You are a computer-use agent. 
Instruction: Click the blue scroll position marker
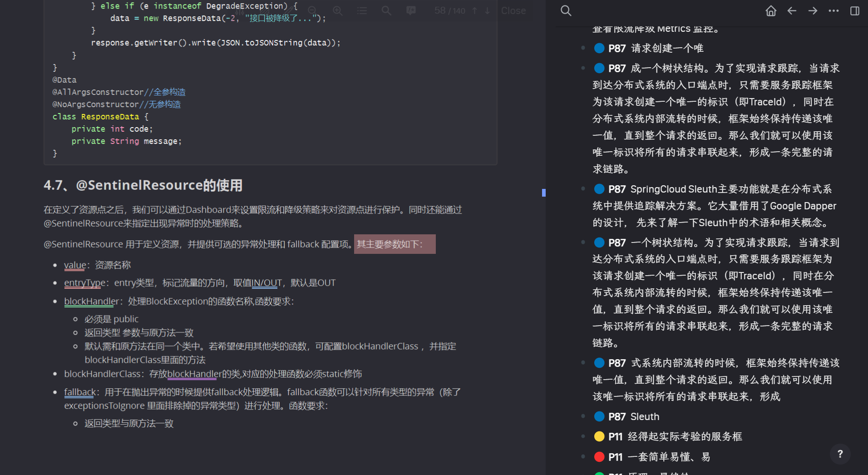(543, 193)
